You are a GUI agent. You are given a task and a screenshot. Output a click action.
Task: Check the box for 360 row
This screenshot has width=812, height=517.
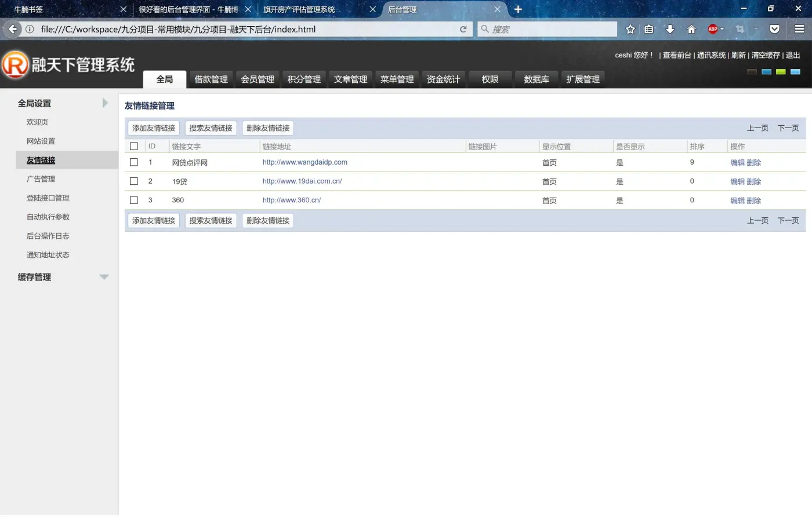coord(134,201)
